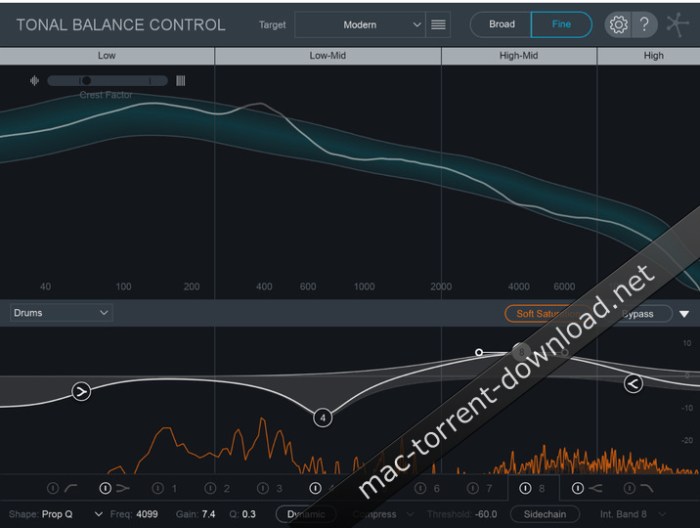Click the High band header
Image resolution: width=700 pixels, height=528 pixels.
[649, 56]
